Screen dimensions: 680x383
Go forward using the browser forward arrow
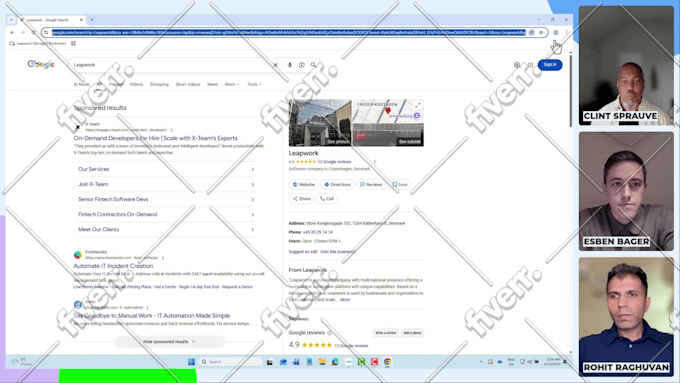tap(23, 33)
